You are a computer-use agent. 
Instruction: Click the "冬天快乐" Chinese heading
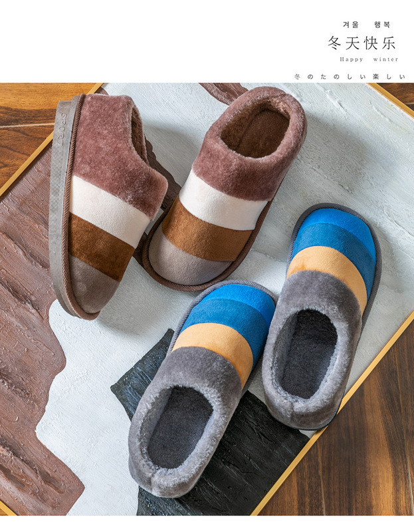click(x=362, y=43)
